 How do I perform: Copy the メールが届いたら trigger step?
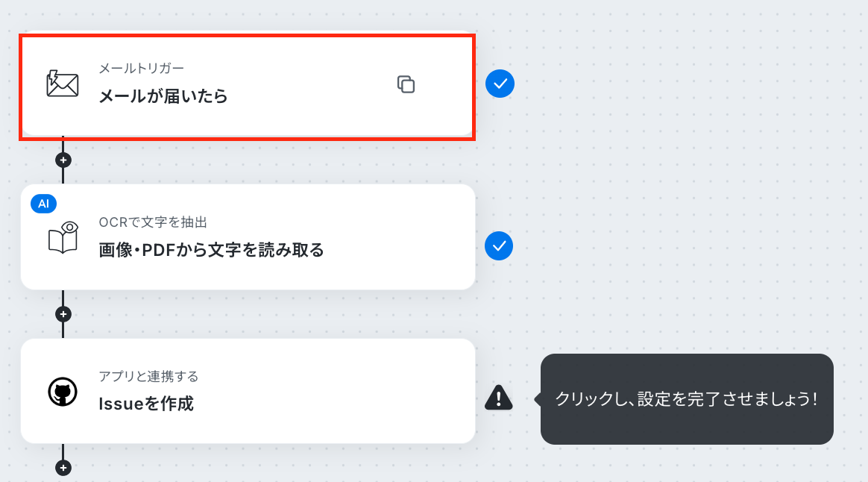406,84
